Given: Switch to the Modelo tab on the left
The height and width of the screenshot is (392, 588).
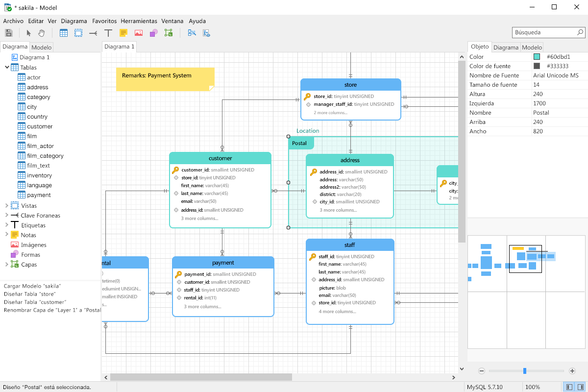Looking at the screenshot, I should point(42,47).
